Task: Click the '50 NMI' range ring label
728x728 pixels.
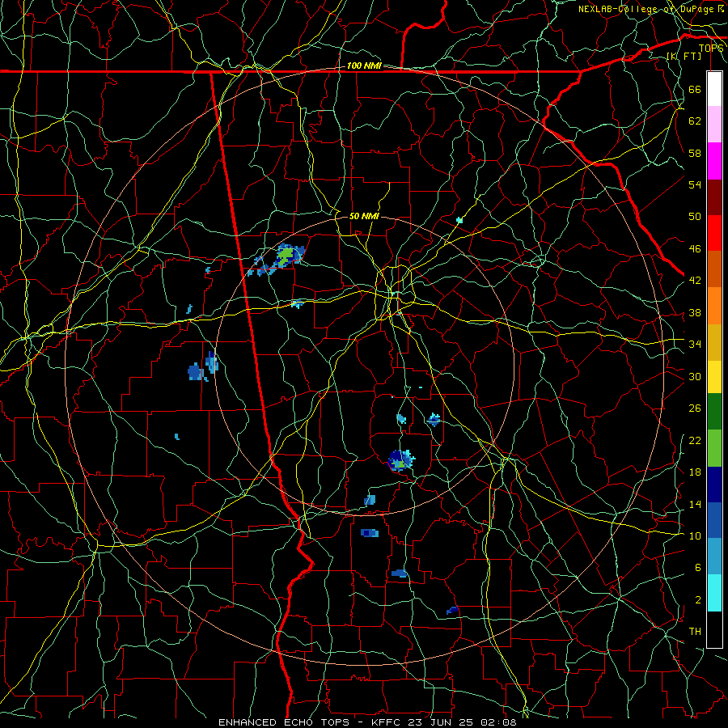Action: [x=364, y=216]
